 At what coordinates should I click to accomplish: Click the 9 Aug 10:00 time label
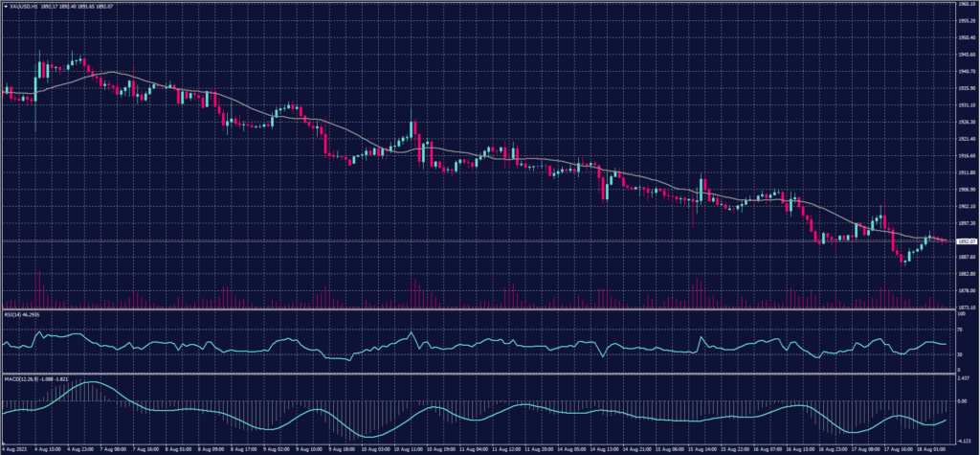coord(308,449)
